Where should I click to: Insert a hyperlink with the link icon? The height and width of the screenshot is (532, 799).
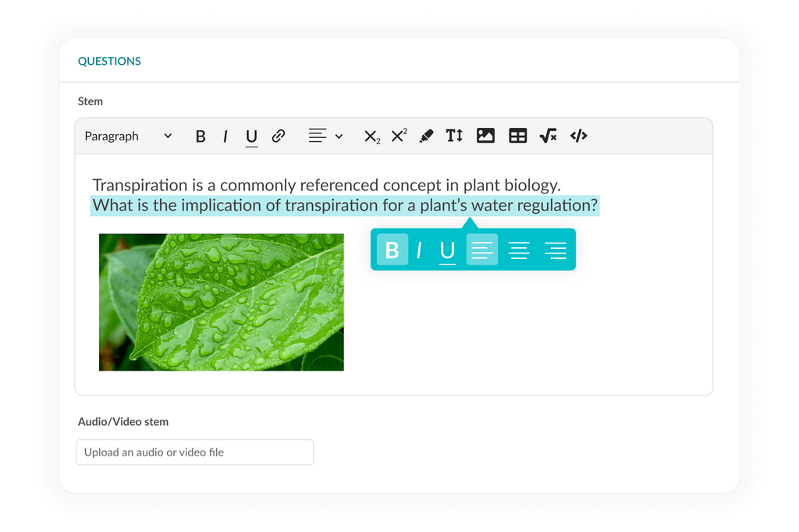tap(279, 137)
